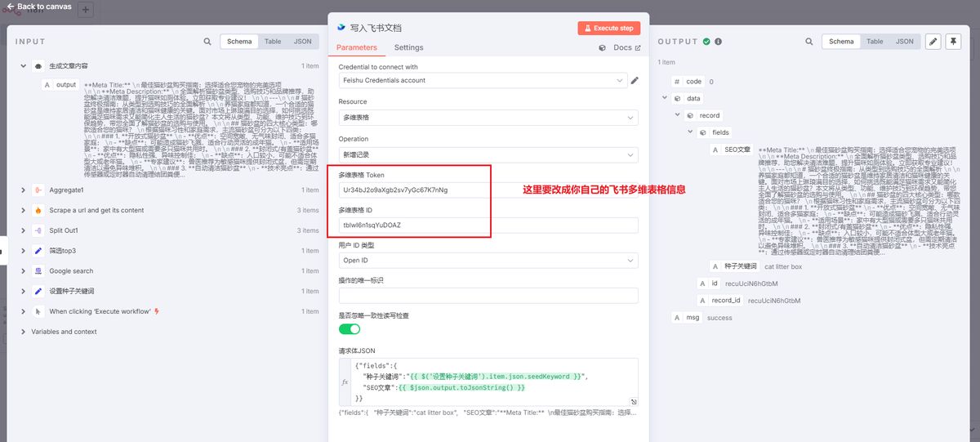This screenshot has height=442, width=980.
Task: Click the hash type icon beside code
Action: tap(676, 82)
